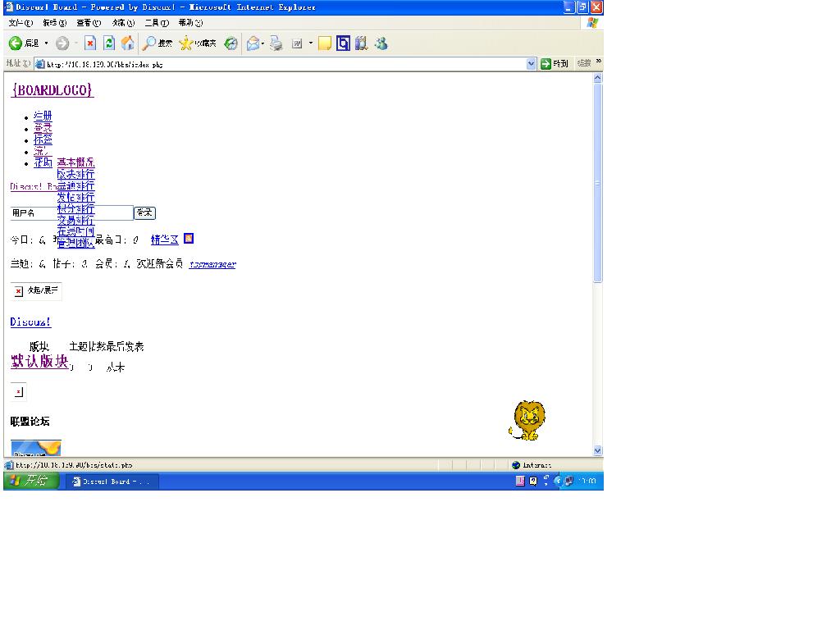Click the green Go arrow button

[546, 64]
